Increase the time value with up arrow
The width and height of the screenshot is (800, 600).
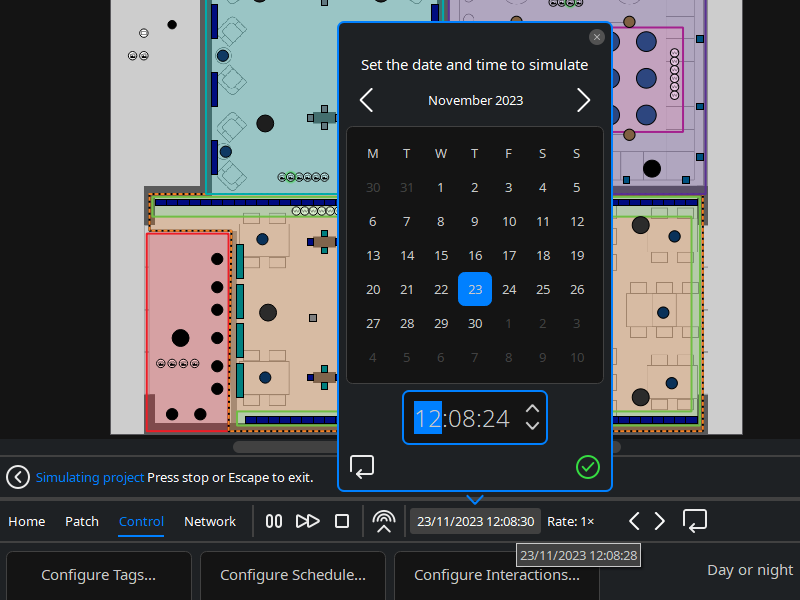click(x=533, y=409)
